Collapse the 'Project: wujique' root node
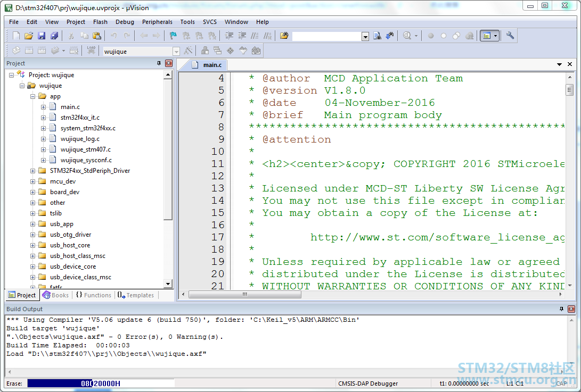 (12, 75)
